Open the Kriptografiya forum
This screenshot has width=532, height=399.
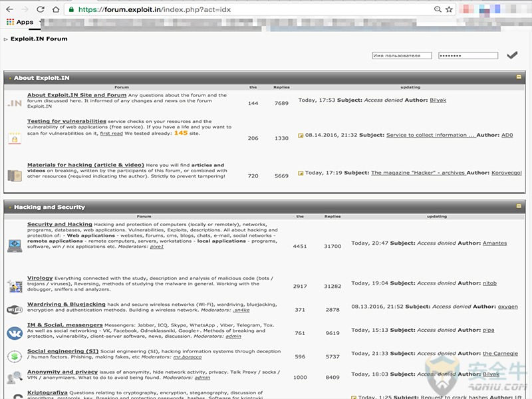coord(47,392)
